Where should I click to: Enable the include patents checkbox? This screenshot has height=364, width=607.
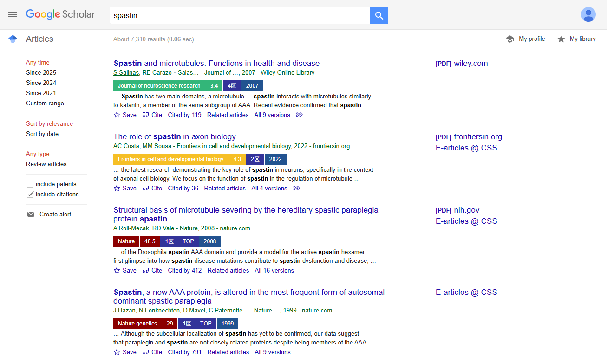tap(30, 184)
